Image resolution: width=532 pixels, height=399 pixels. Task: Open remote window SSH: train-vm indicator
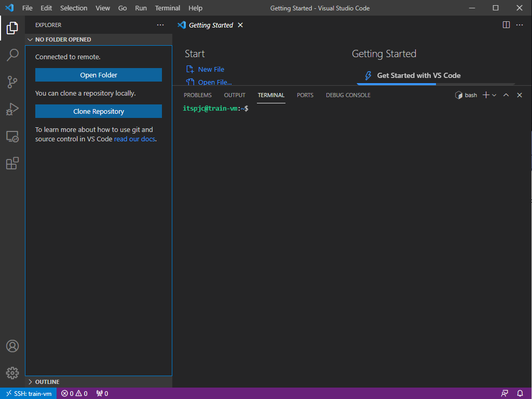[29, 394]
